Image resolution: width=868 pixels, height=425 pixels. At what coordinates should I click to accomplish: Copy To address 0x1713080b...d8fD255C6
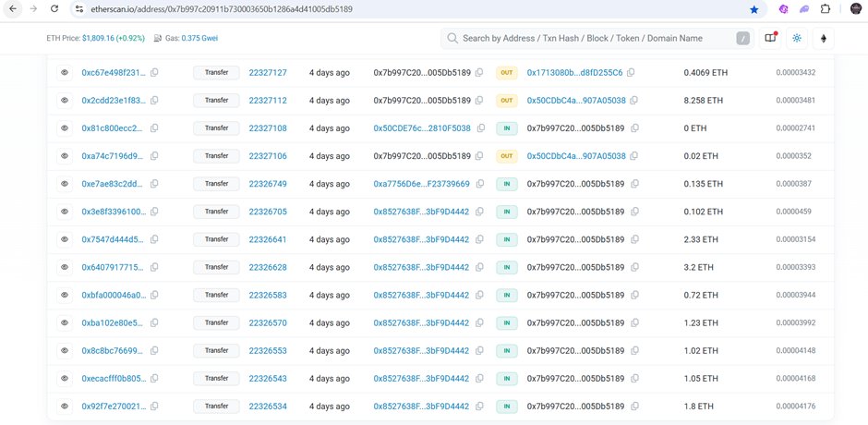pos(631,73)
